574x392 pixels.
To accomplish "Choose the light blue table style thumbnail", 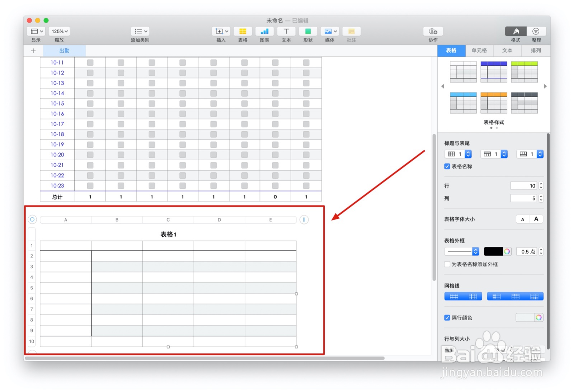I will click(464, 103).
